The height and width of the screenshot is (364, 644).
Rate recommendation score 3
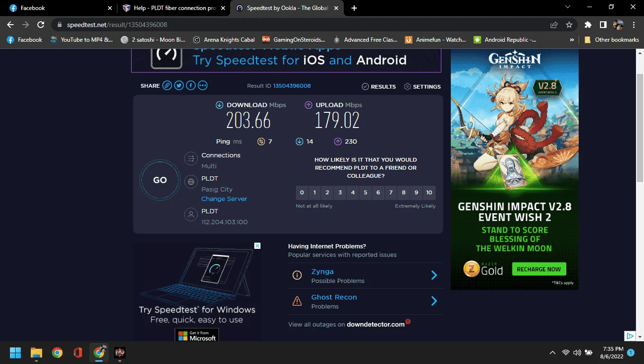click(340, 192)
